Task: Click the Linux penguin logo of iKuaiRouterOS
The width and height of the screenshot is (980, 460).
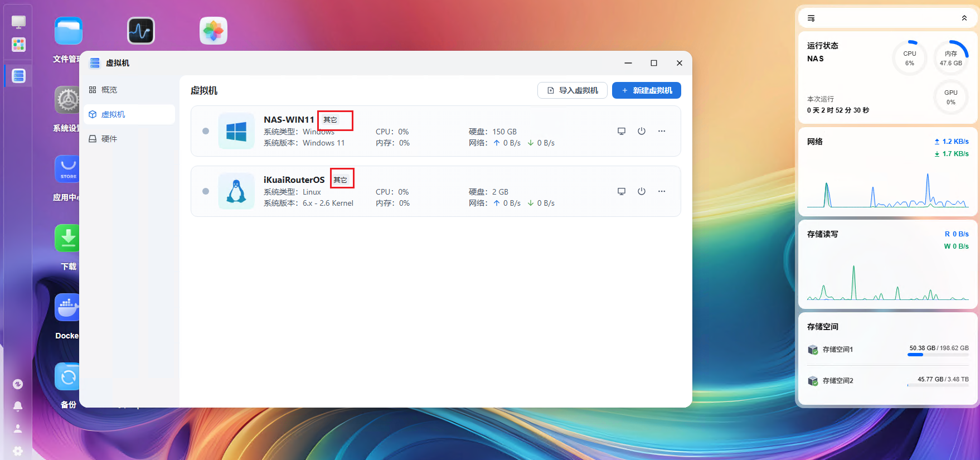Action: 236,191
